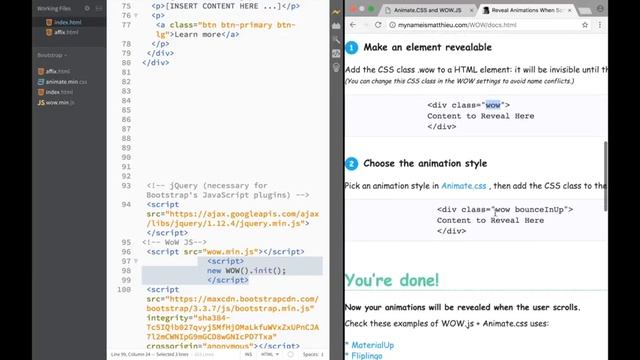Close the Animate.CSS and WOW.JS tab
This screenshot has width=640, height=360.
coord(471,10)
